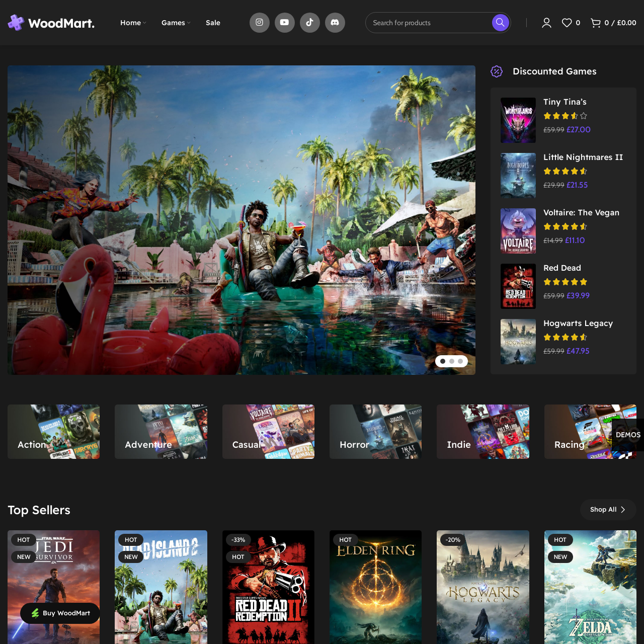Viewport: 644px width, 644px height.
Task: Expand the Home menu dropdown
Action: coord(133,23)
